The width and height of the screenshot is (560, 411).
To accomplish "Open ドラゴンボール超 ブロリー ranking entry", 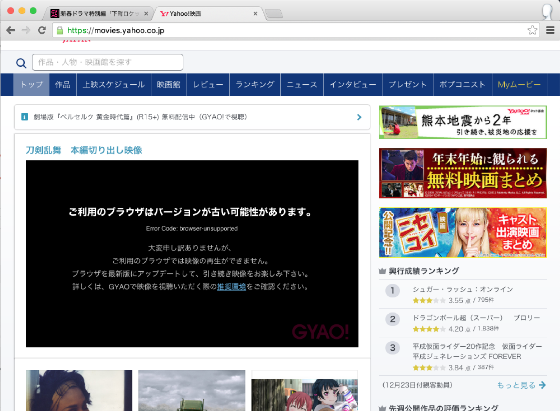I will (476, 318).
